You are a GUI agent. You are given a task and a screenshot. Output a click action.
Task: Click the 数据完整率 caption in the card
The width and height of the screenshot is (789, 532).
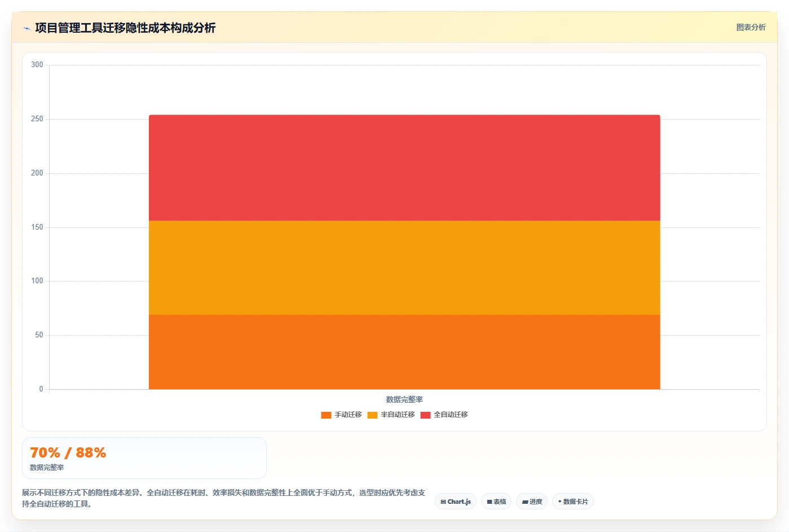(47, 468)
